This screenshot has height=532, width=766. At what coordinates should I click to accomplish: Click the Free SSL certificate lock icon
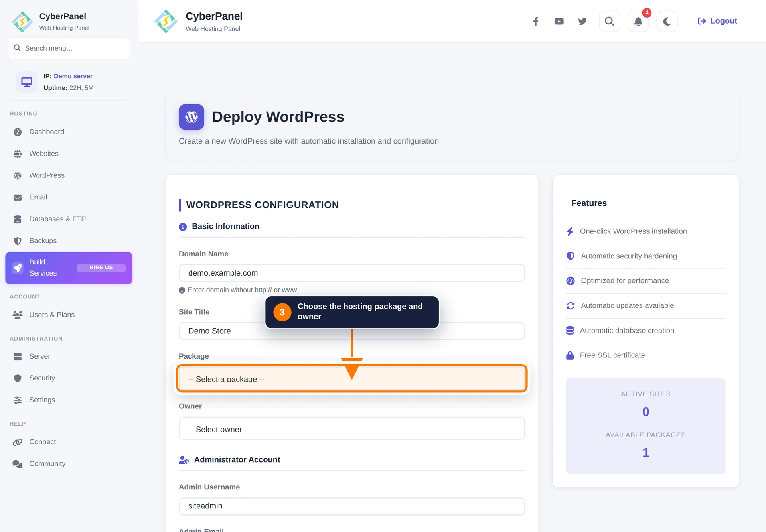tap(570, 355)
